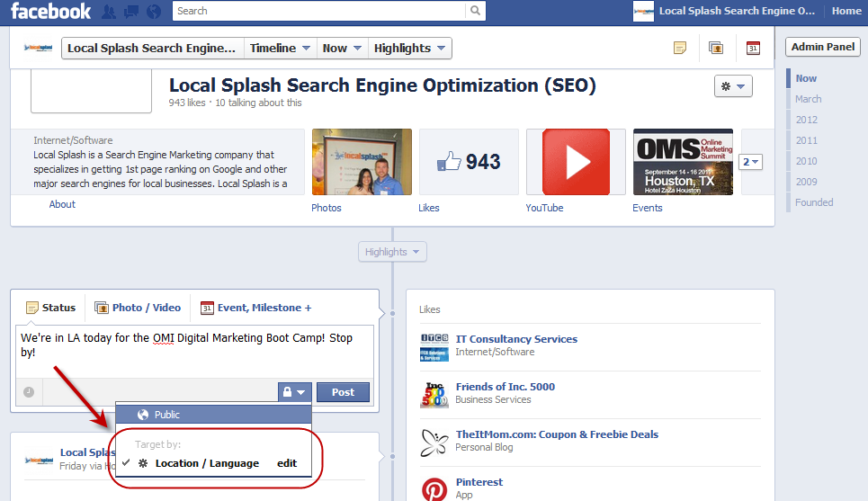Open IT Consultancy Services page link

(x=516, y=339)
